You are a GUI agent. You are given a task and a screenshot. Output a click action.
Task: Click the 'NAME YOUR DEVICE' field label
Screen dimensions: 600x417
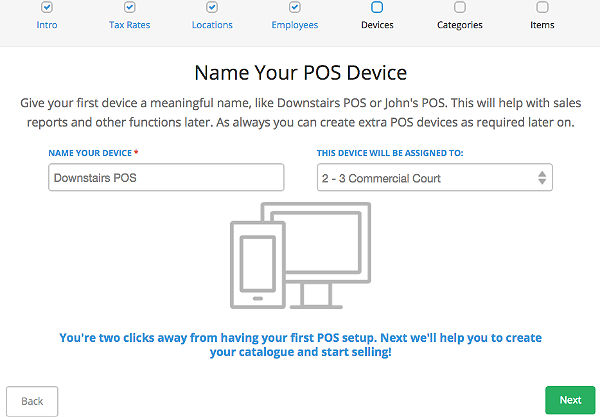(90, 153)
